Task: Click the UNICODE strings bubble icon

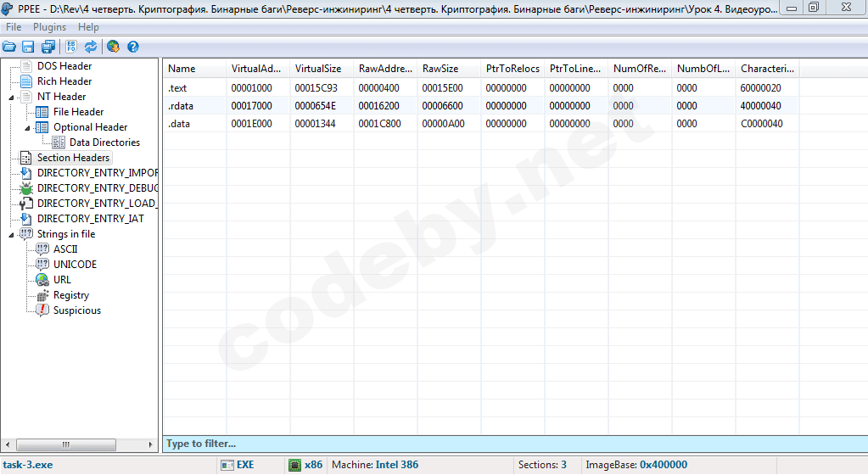Action: [x=42, y=265]
